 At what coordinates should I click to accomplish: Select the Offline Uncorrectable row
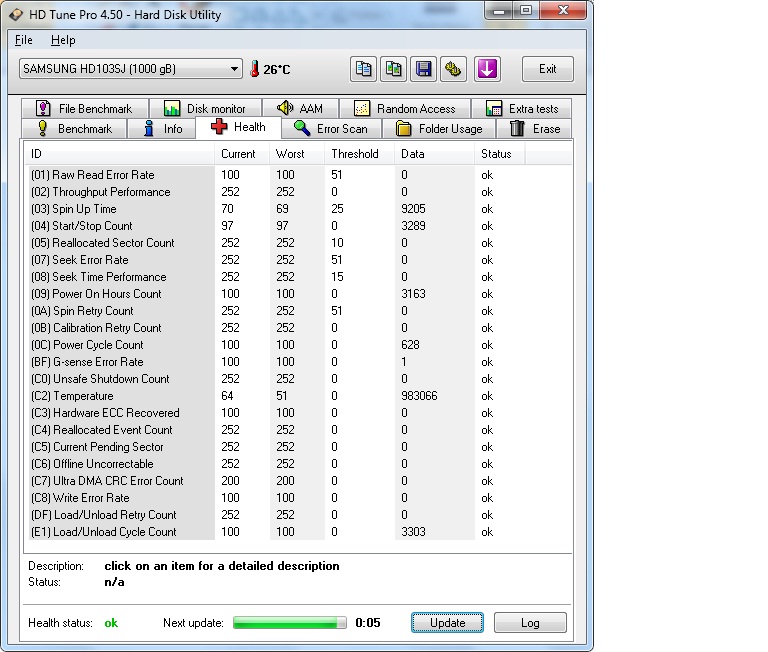tap(276, 464)
